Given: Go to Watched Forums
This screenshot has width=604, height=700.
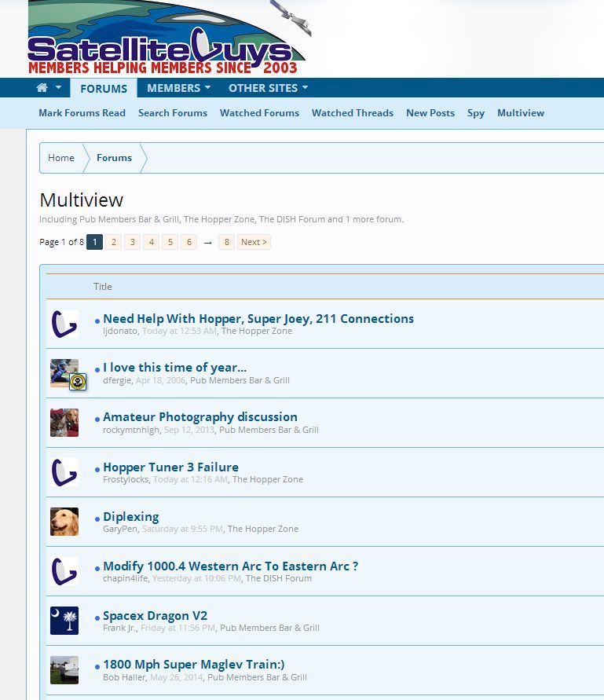Looking at the screenshot, I should pyautogui.click(x=259, y=113).
